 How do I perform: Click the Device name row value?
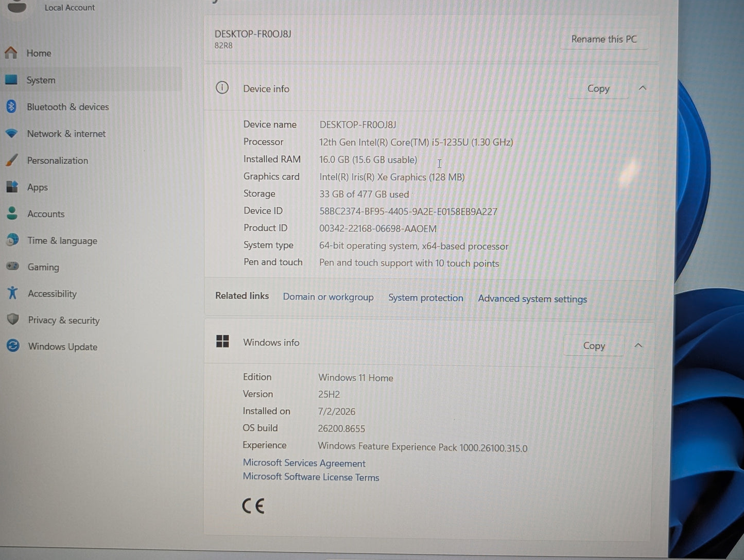[358, 125]
